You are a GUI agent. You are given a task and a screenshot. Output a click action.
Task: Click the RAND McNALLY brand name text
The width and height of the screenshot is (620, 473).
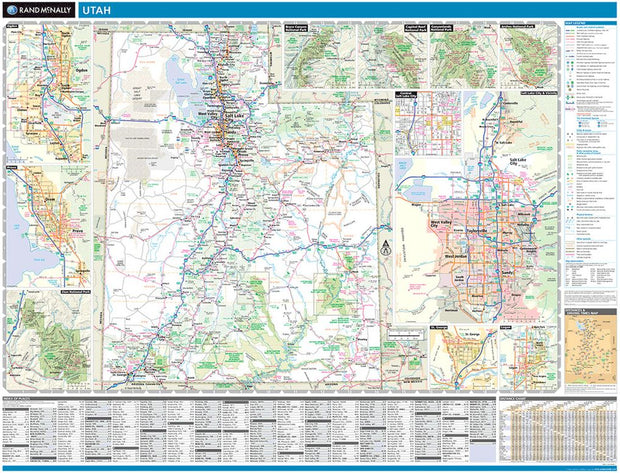coord(44,10)
